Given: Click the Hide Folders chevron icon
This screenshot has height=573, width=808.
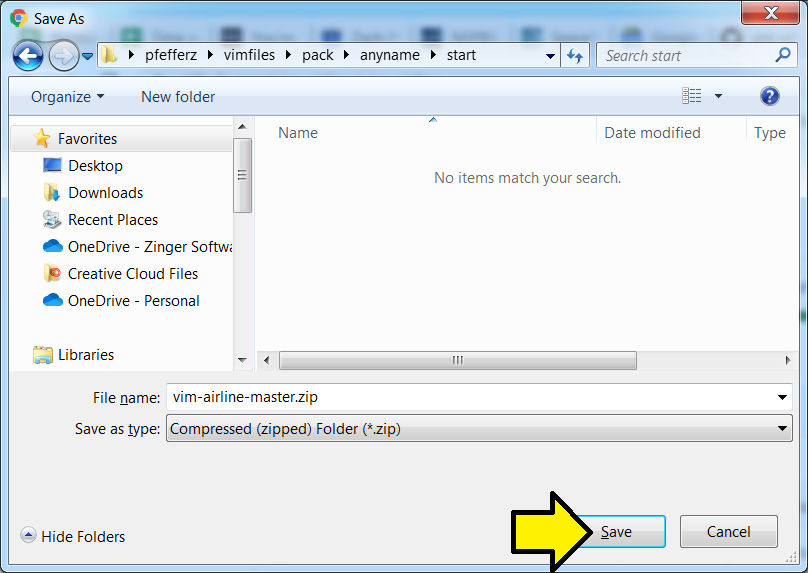Looking at the screenshot, I should tap(28, 535).
